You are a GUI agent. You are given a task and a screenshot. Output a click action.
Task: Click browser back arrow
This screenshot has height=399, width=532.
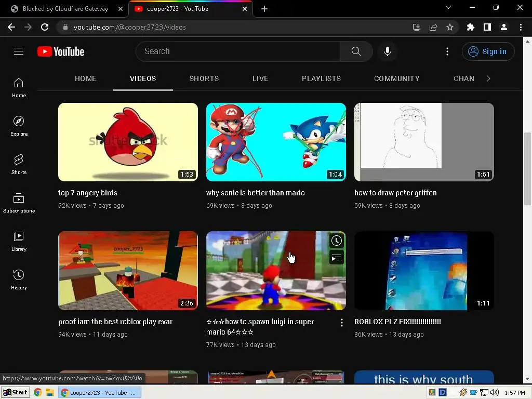(11, 27)
